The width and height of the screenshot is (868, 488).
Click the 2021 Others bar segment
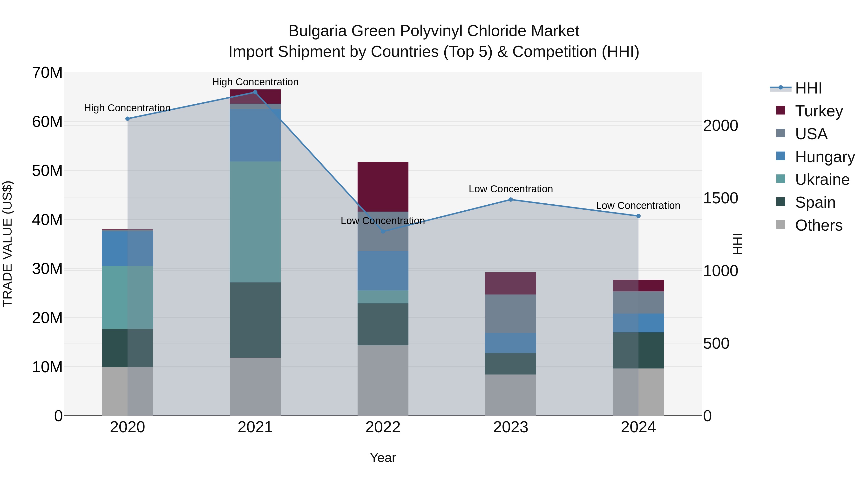(x=255, y=387)
